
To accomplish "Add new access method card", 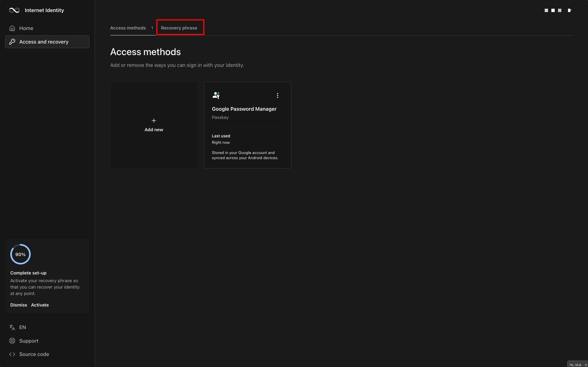I will click(x=154, y=125).
